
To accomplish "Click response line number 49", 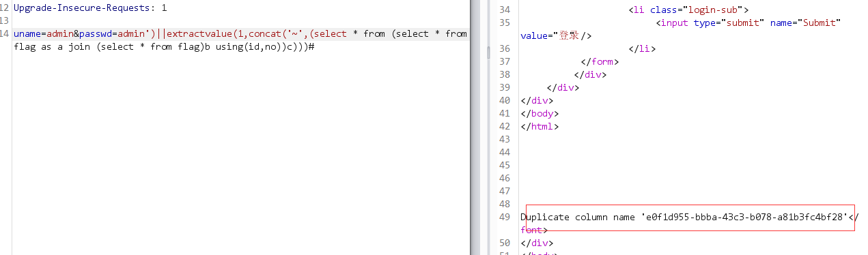I will (504, 217).
